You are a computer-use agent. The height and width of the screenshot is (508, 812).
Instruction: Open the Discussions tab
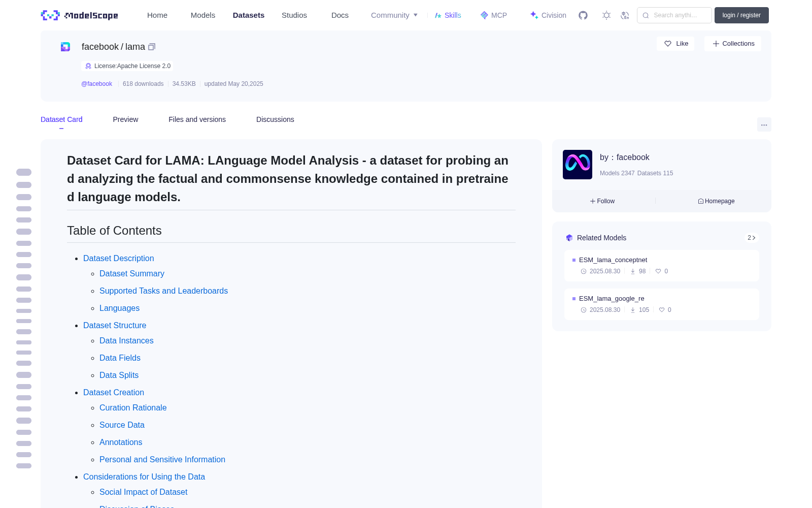(x=275, y=119)
